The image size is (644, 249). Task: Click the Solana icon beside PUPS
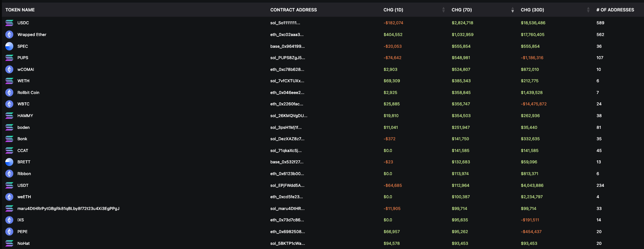[9, 58]
